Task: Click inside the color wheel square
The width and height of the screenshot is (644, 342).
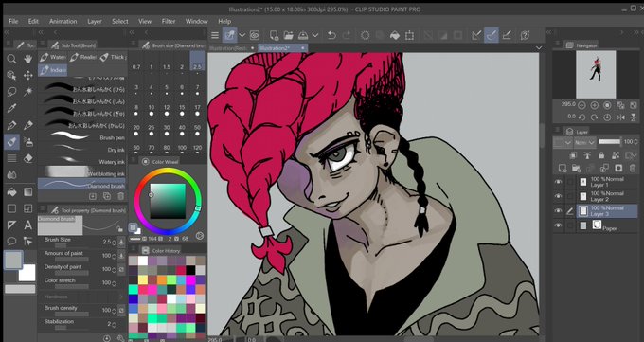Action: pyautogui.click(x=168, y=201)
